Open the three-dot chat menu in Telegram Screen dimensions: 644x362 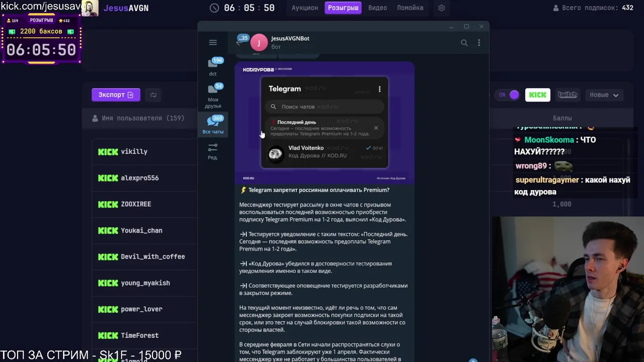(479, 43)
